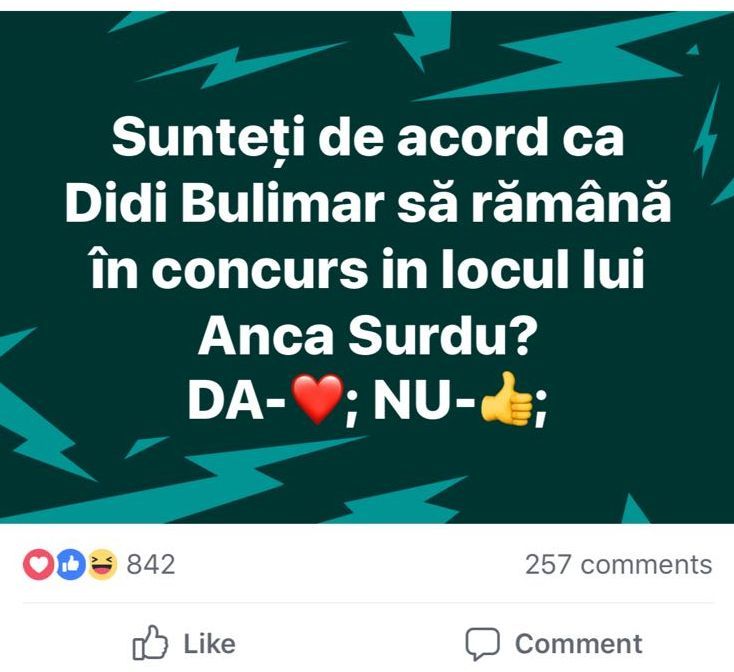This screenshot has height=672, width=734.
Task: Click the "în concurs in locul lui" line
Action: 367,273
